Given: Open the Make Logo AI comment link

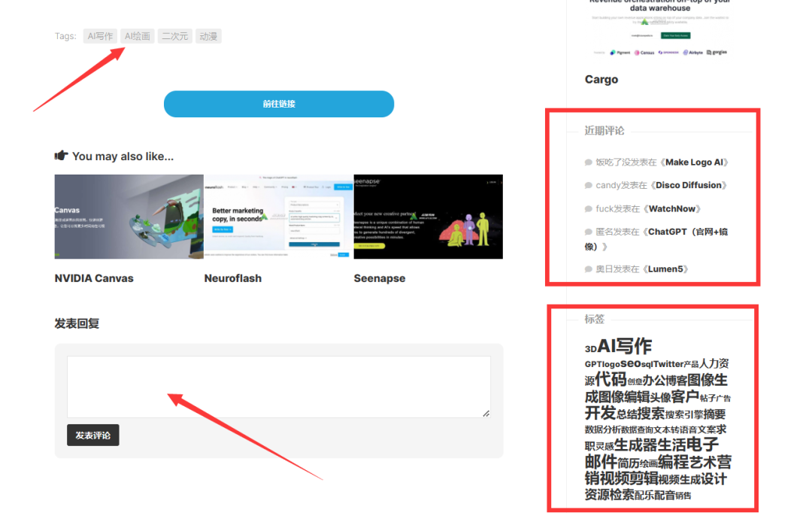Looking at the screenshot, I should [x=694, y=162].
